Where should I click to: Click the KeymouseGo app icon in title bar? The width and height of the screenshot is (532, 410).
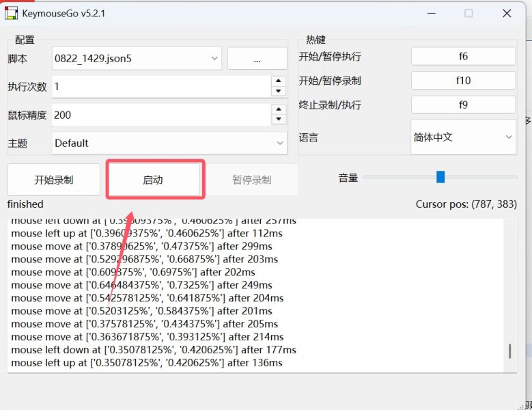11,13
